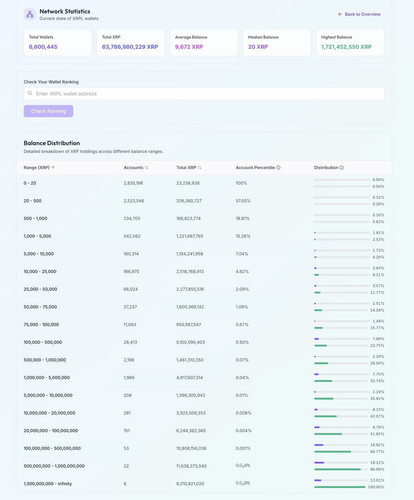This screenshot has width=414, height=500.
Task: Click Total XRP value in 1,000,000,000 - Infinity row
Action: click(190, 483)
